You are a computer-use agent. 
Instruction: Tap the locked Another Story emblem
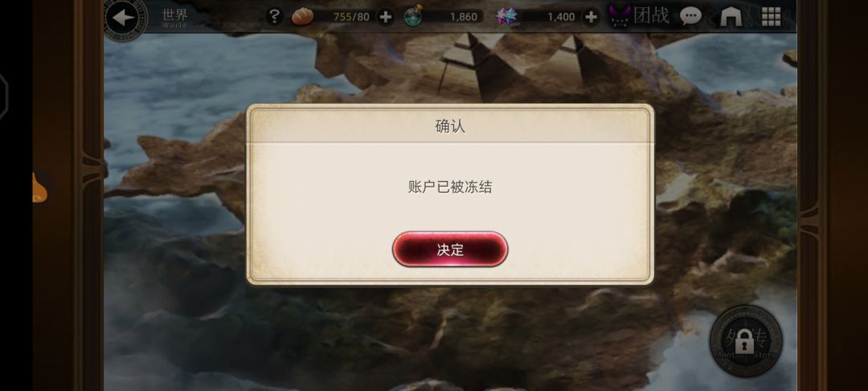tap(746, 341)
